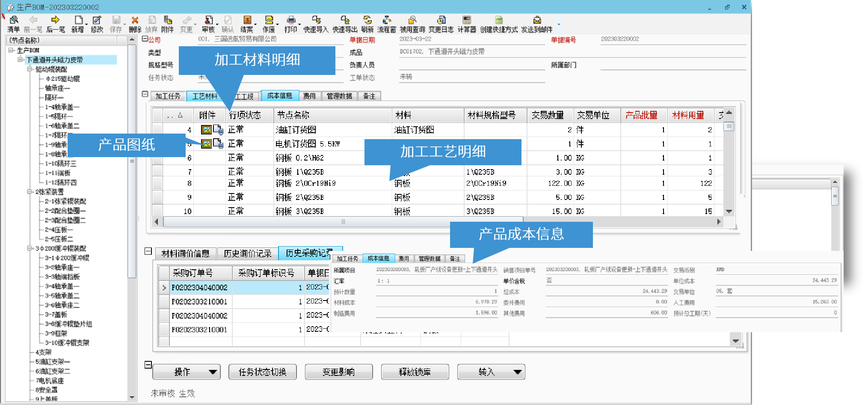Collapse the 驱动辊装配 tree node

coord(29,69)
